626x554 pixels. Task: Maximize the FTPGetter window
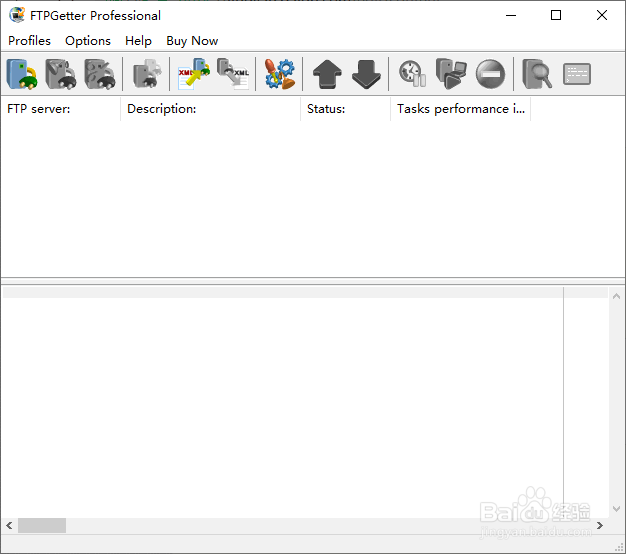556,15
